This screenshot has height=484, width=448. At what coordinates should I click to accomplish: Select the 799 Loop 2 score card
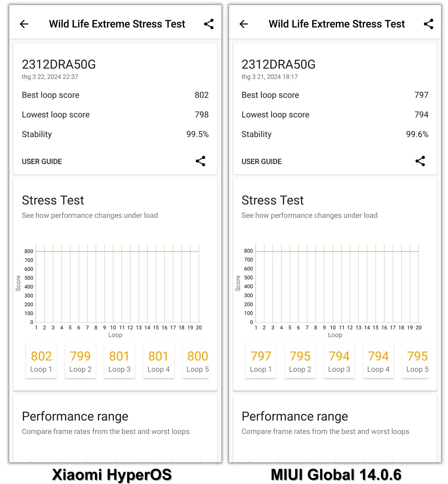click(80, 360)
